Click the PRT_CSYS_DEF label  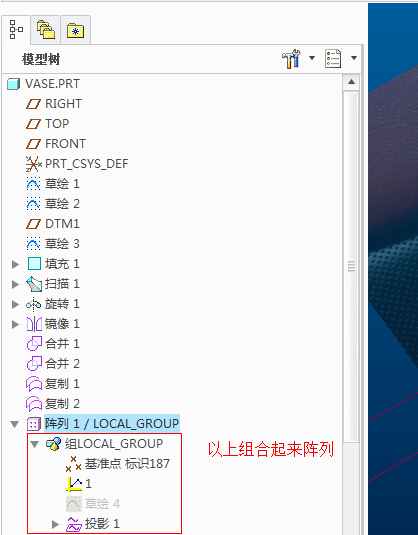tap(87, 164)
